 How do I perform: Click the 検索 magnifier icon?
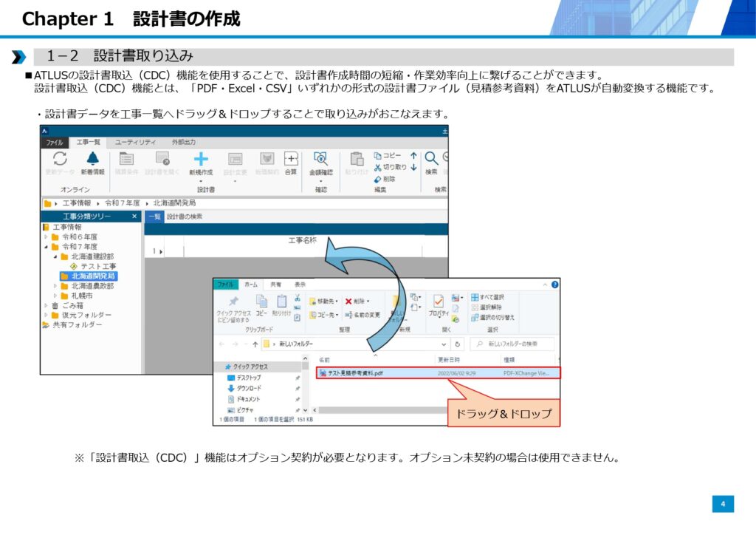point(431,160)
